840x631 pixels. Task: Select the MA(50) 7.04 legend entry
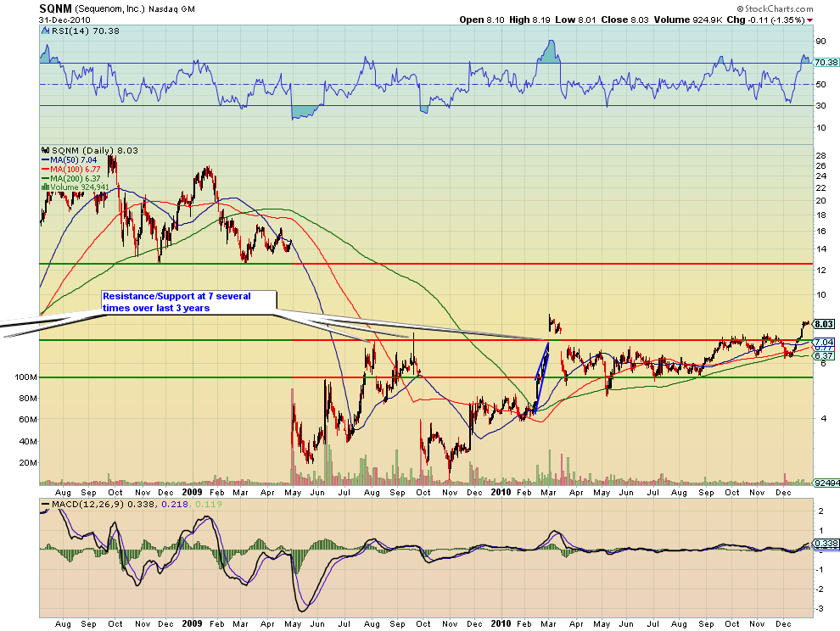[x=70, y=160]
